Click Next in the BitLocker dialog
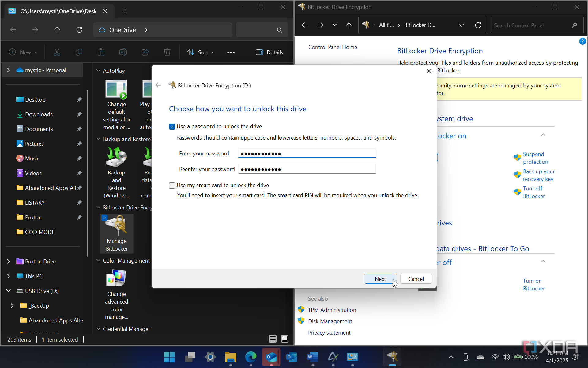 (380, 279)
